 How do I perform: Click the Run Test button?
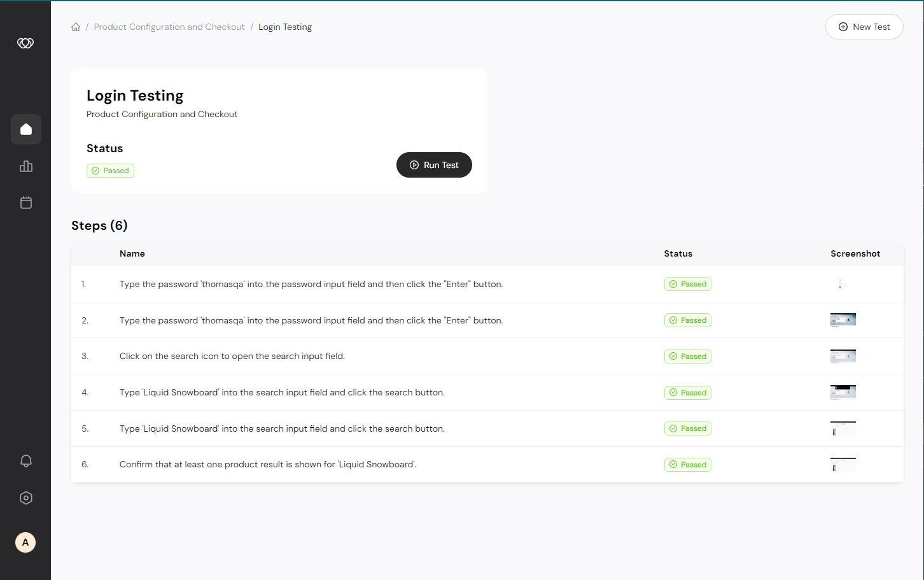click(434, 165)
